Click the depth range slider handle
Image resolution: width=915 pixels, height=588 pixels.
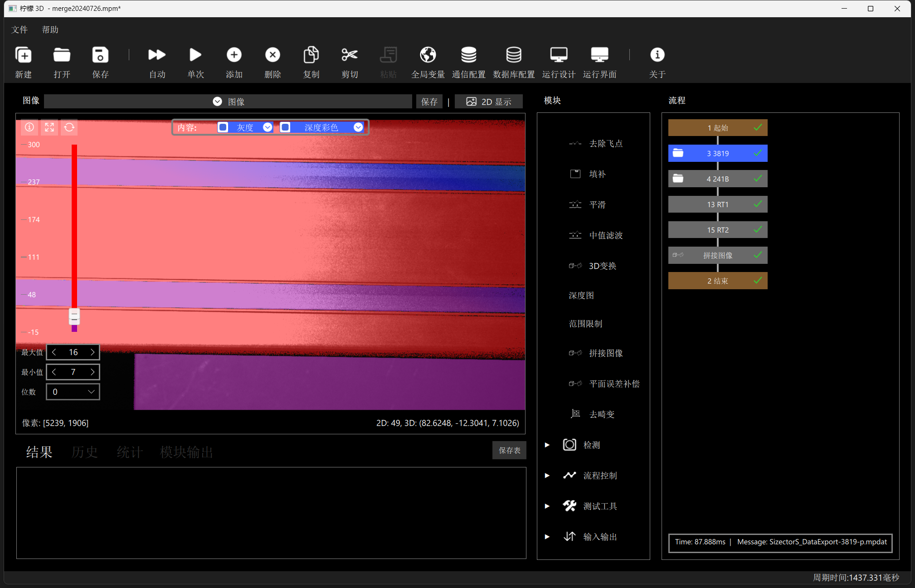tap(74, 316)
